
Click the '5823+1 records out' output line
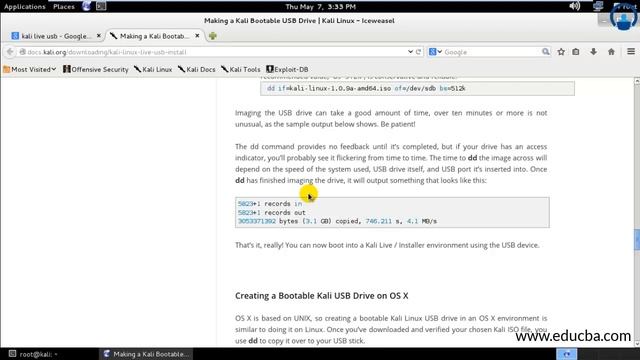[x=271, y=213]
